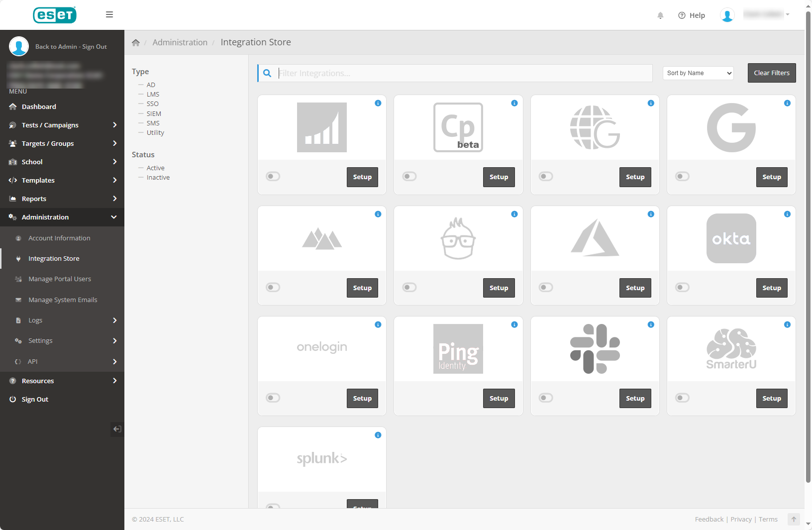Open Manage System Emails

(x=62, y=300)
